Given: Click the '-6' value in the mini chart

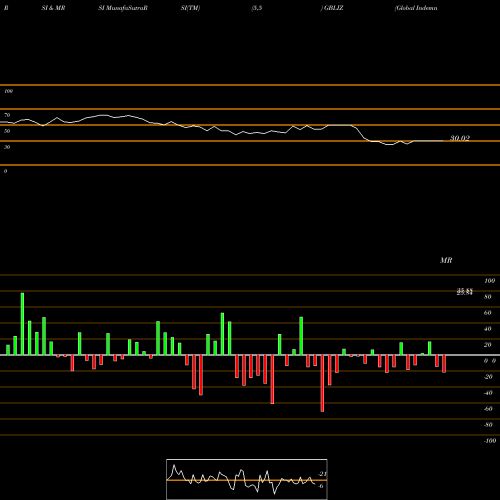Looking at the screenshot, I should click(x=321, y=486).
